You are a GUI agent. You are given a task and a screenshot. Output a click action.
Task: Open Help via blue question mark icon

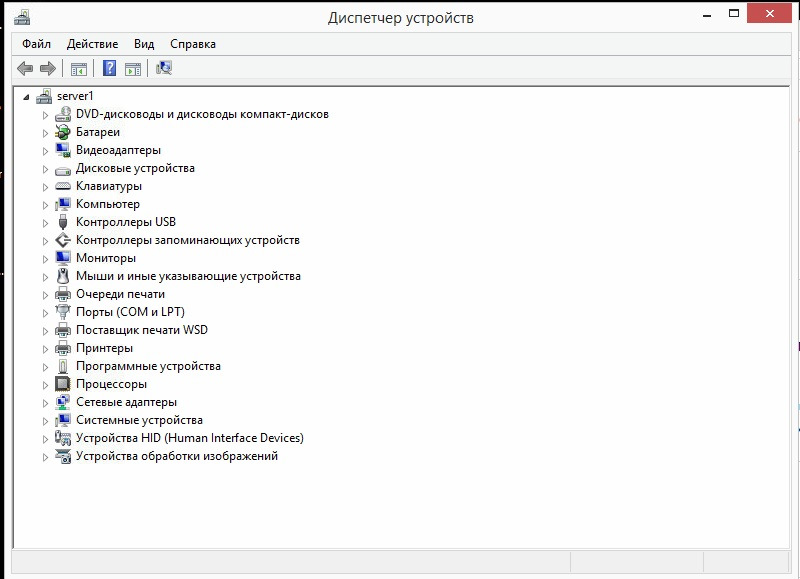pyautogui.click(x=109, y=68)
